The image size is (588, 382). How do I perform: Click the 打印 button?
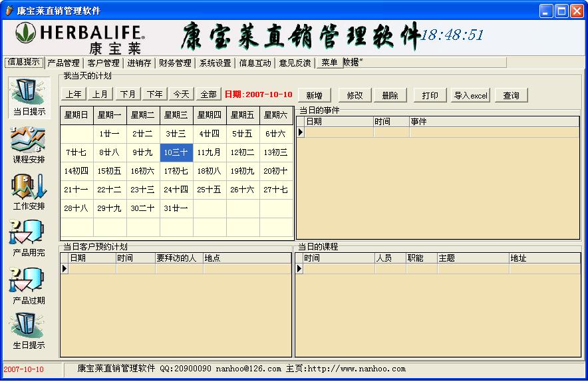pos(430,95)
